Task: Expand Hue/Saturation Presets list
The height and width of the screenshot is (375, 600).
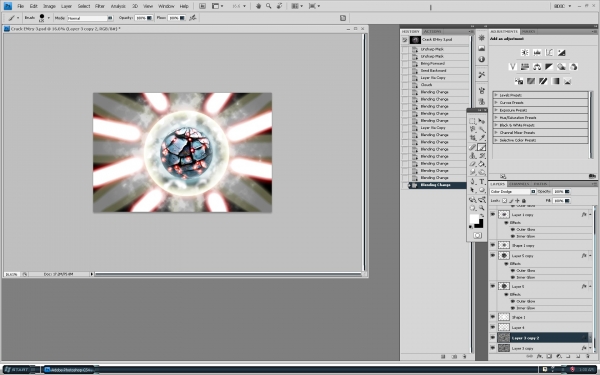Action: [x=496, y=117]
